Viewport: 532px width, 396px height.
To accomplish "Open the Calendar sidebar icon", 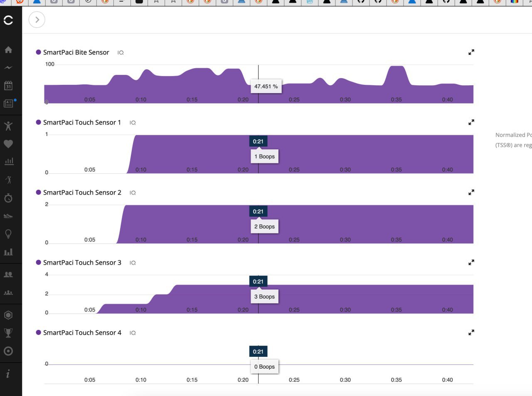I will pos(8,86).
